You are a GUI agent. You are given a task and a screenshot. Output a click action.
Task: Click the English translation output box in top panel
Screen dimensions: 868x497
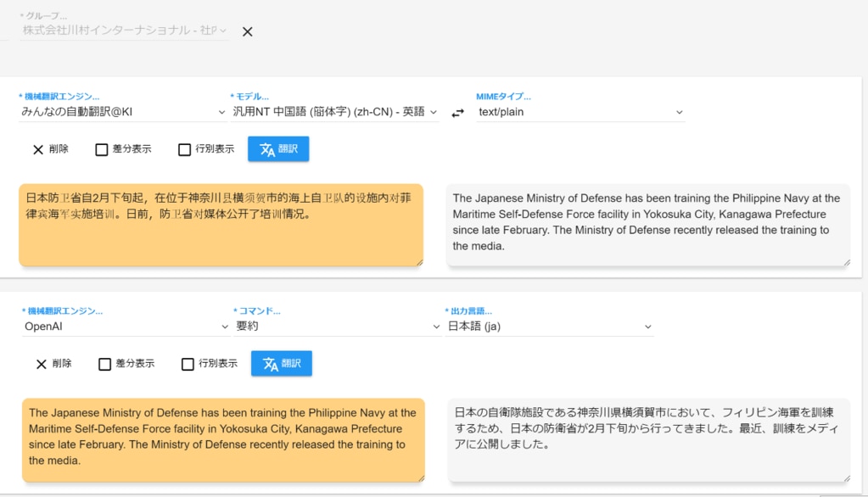(x=647, y=225)
